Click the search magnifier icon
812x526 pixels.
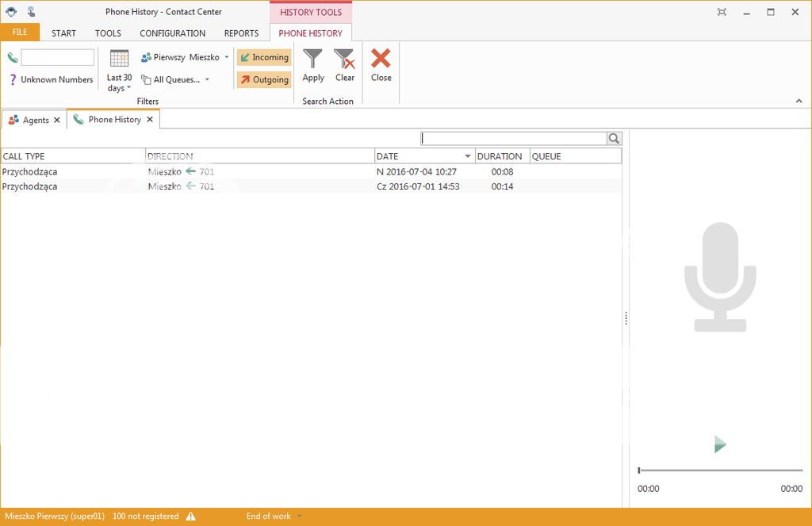click(x=615, y=139)
